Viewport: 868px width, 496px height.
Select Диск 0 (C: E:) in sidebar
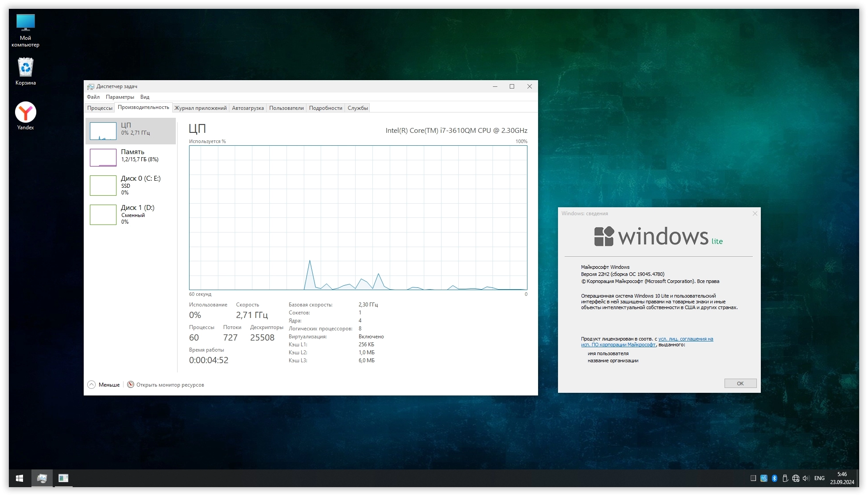point(131,185)
